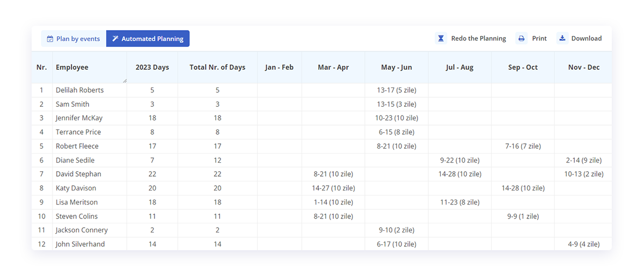Click the Total Nr. of Days header
The image size is (644, 277).
[217, 68]
